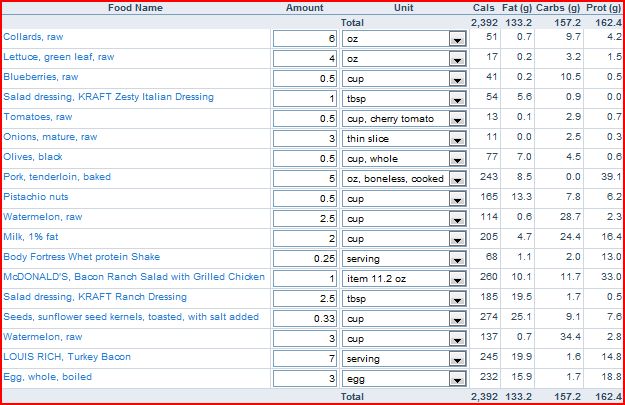Open the Pork, tenderloin, baked link
Screen dimensions: 625x405
[57, 177]
